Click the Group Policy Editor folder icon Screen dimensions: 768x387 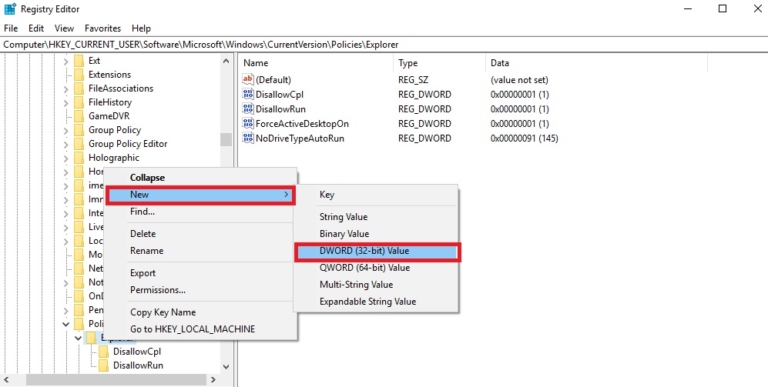point(79,144)
